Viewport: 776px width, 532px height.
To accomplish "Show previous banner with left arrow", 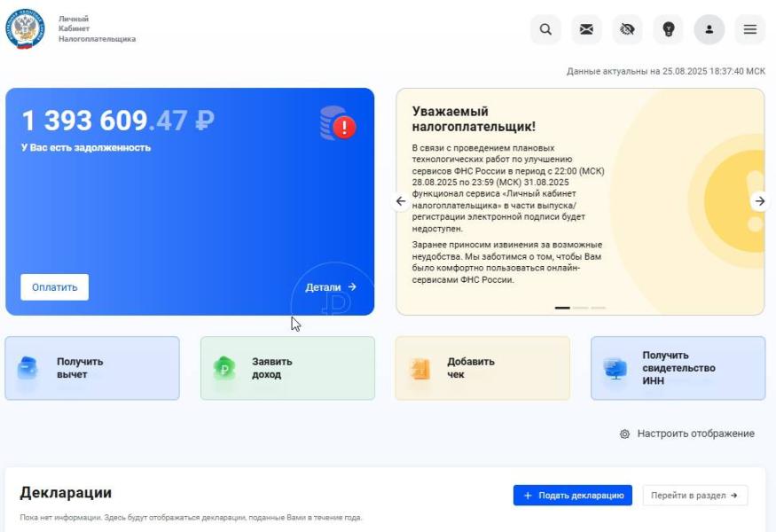I will pyautogui.click(x=401, y=201).
